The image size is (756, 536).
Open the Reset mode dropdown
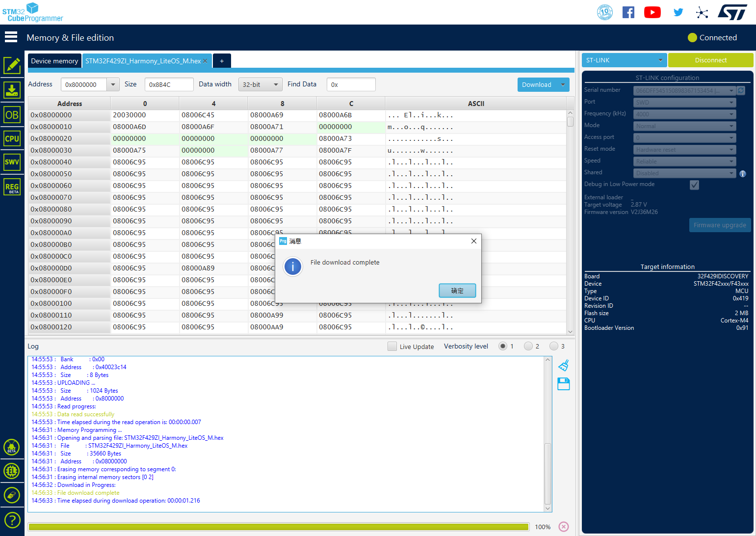684,150
